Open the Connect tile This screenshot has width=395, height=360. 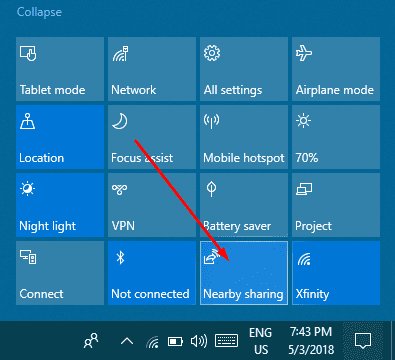point(60,273)
